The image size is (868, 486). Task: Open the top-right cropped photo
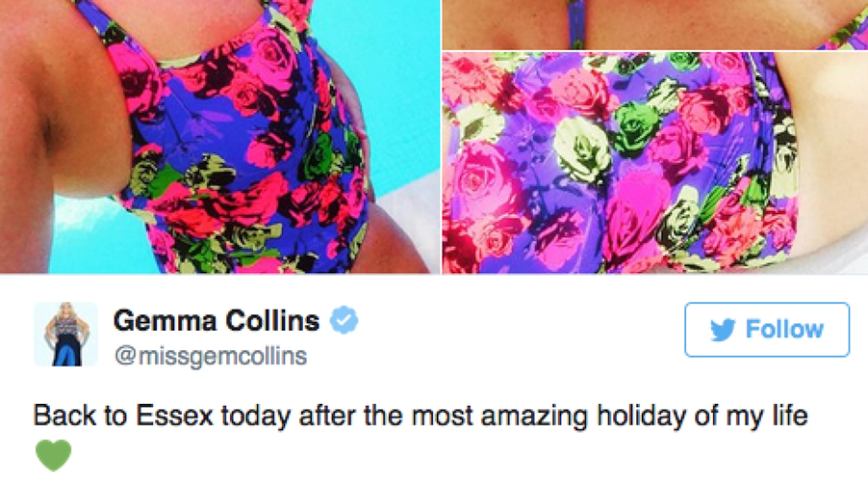tap(655, 24)
